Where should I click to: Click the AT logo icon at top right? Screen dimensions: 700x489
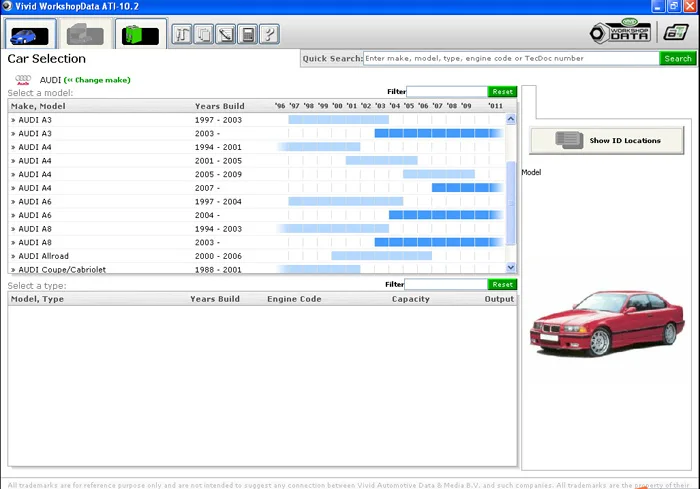coord(676,33)
